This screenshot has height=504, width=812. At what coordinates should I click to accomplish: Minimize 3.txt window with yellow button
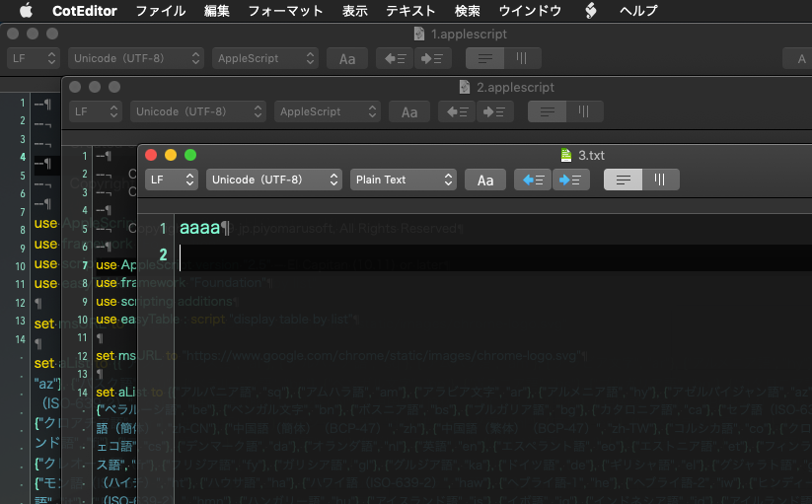171,155
